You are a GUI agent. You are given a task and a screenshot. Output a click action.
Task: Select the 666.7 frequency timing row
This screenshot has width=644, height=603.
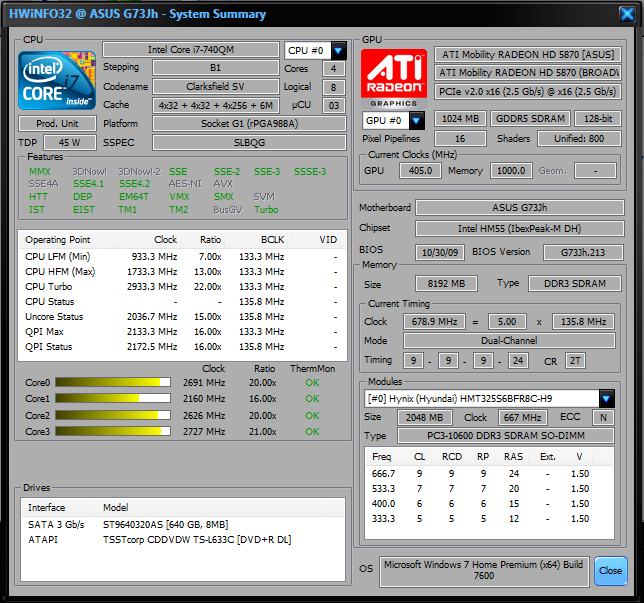click(489, 474)
